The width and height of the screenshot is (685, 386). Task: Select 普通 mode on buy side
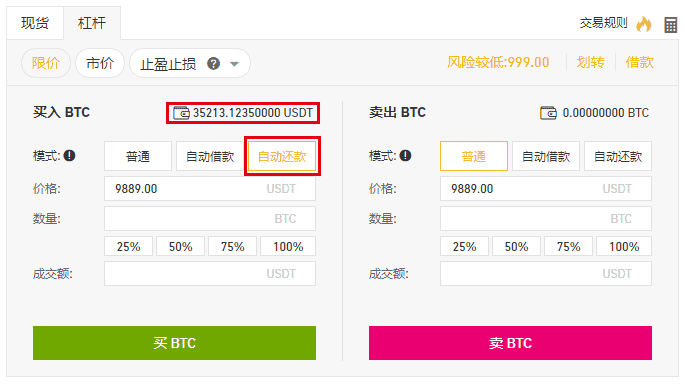click(138, 156)
